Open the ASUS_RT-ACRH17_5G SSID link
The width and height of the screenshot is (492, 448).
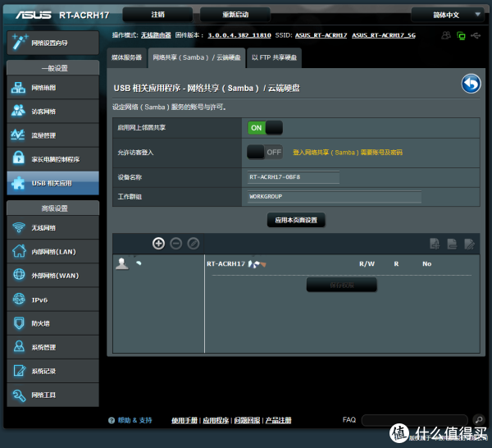(384, 35)
